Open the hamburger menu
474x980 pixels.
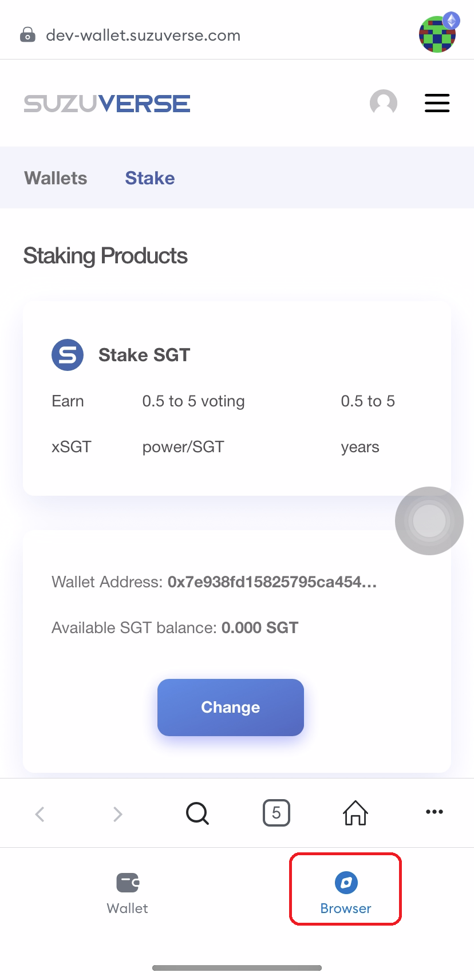point(437,103)
